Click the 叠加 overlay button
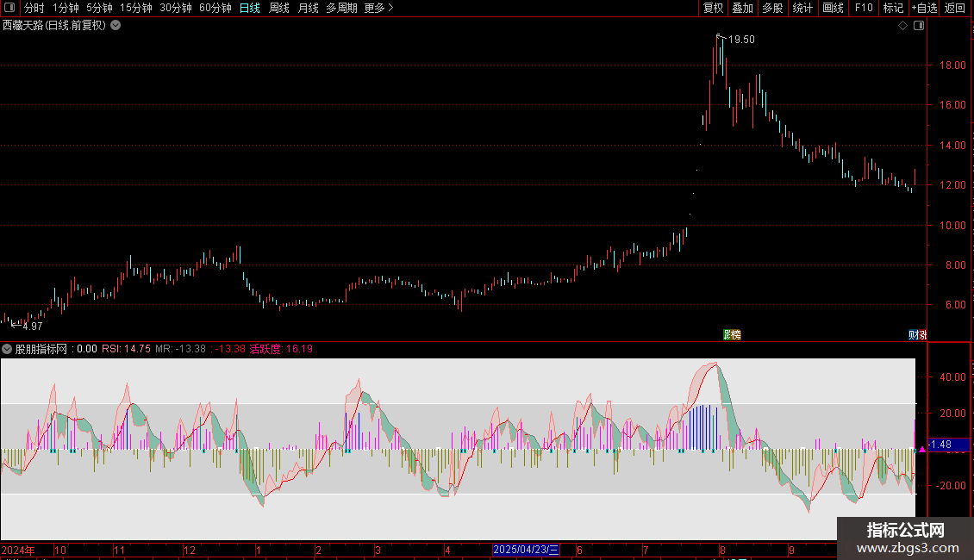The image size is (974, 560). coord(742,8)
